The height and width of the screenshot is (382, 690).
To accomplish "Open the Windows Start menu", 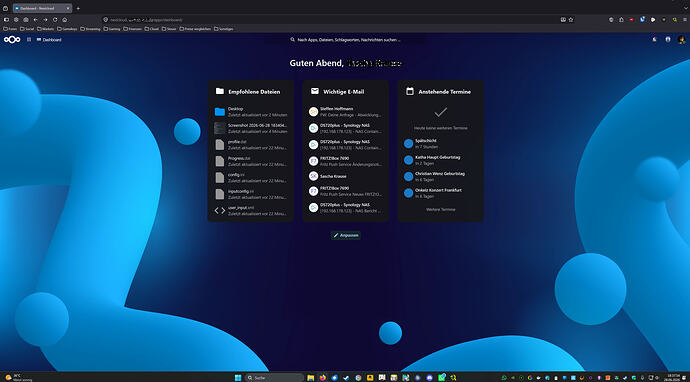I will click(x=238, y=378).
